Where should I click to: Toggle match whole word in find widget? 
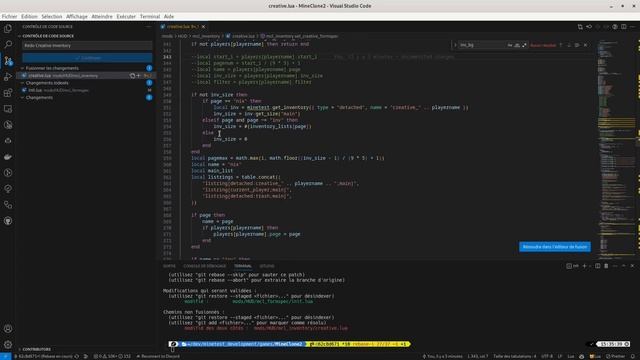(517, 45)
